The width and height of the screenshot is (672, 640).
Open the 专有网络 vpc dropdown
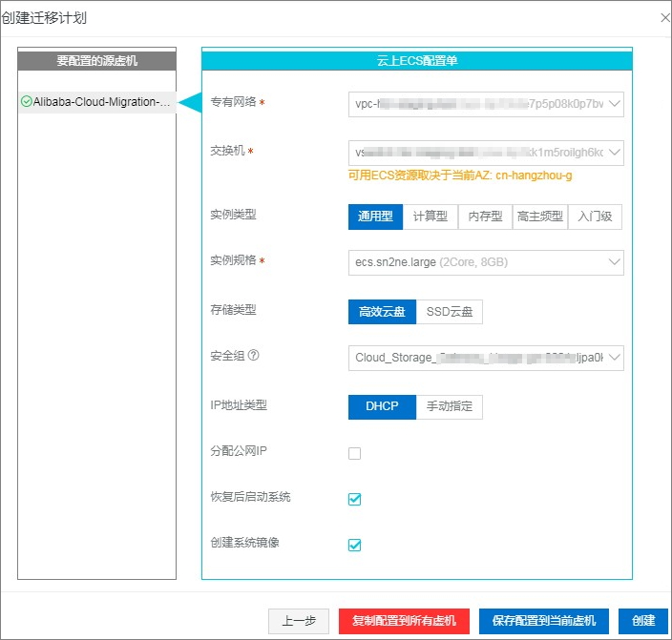[x=486, y=104]
